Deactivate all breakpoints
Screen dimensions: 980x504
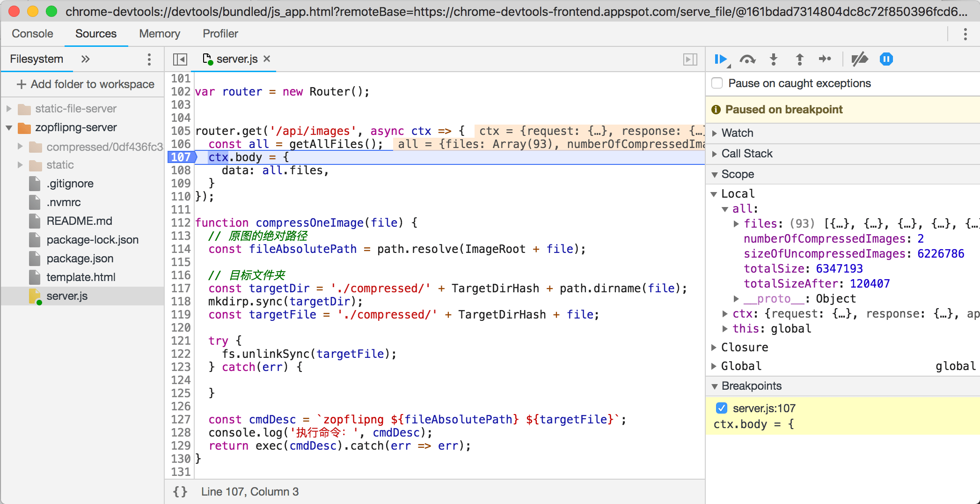pos(860,59)
